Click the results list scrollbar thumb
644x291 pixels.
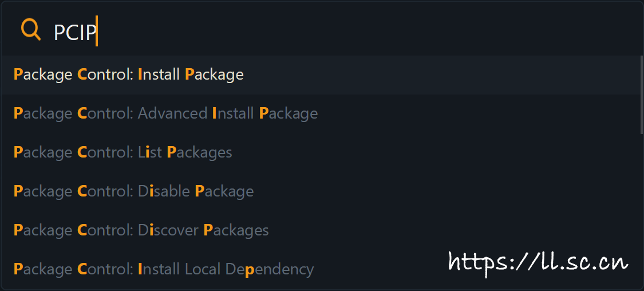point(641,95)
